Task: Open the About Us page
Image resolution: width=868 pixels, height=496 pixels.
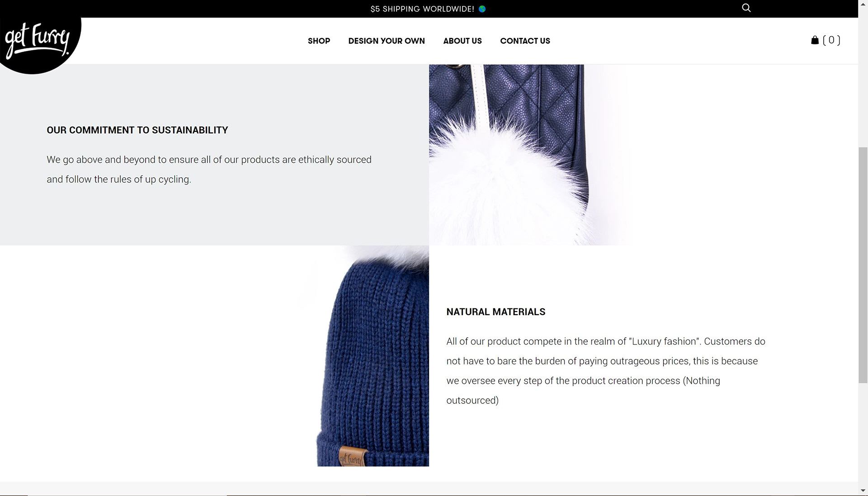Action: tap(462, 41)
